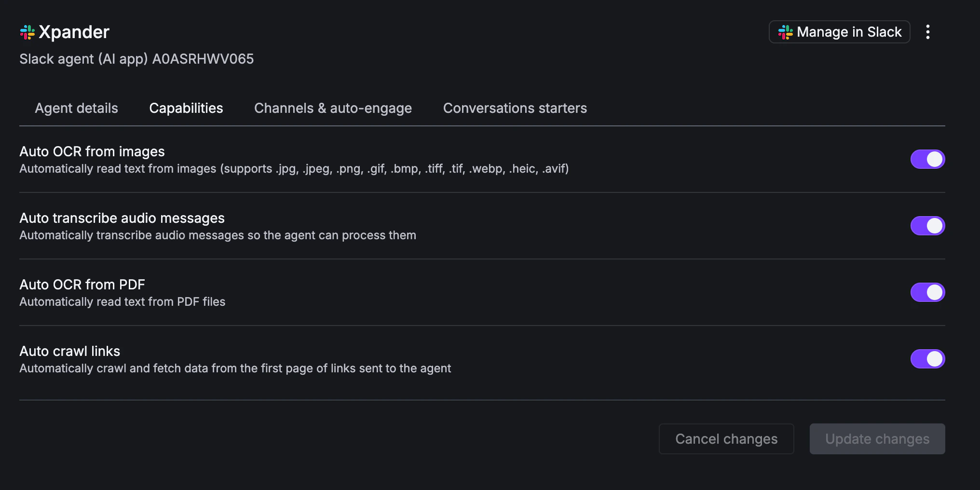This screenshot has width=980, height=490.
Task: Disable the Auto crawl links capability
Action: 927,358
